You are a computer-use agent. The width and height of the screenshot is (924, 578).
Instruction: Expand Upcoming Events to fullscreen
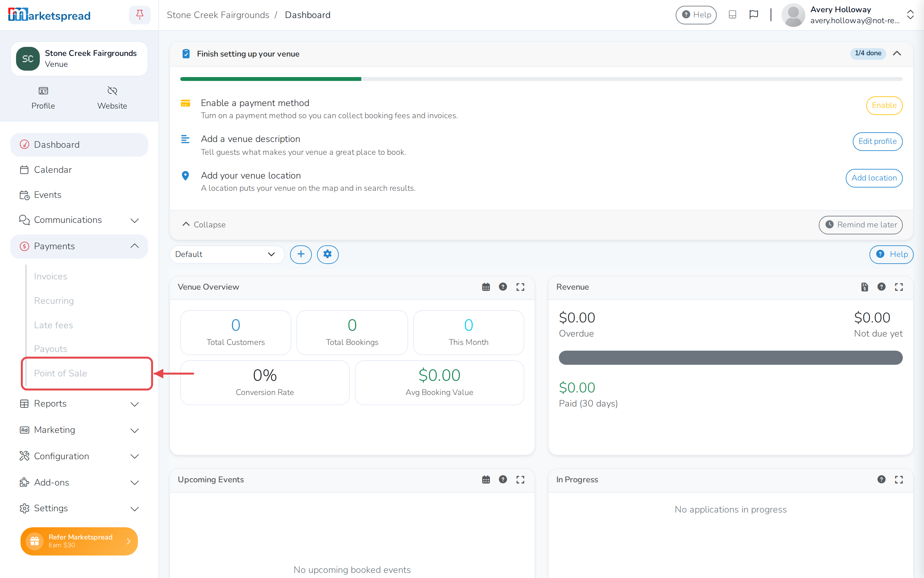click(x=520, y=479)
